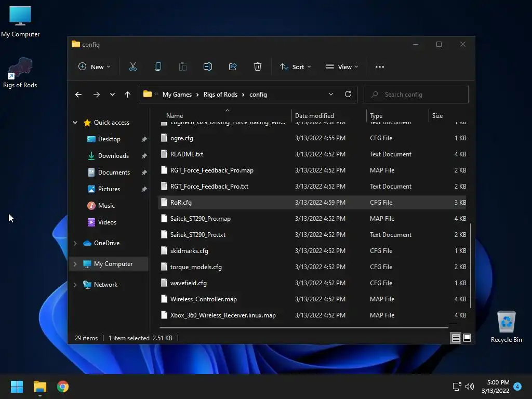
Task: Select Saitek_ST290_Pro.txt file
Action: 312,235
